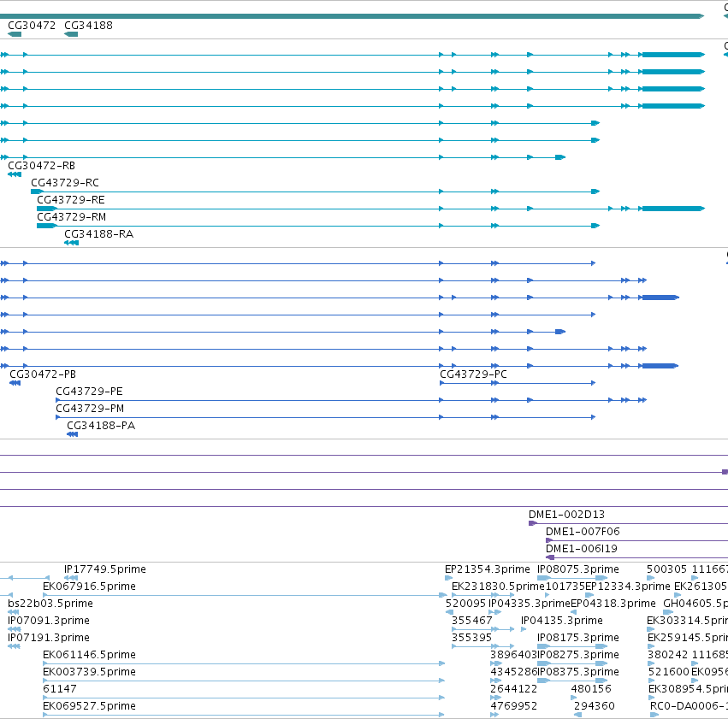
Task: Open the 521600 EST label
Action: pos(669,672)
